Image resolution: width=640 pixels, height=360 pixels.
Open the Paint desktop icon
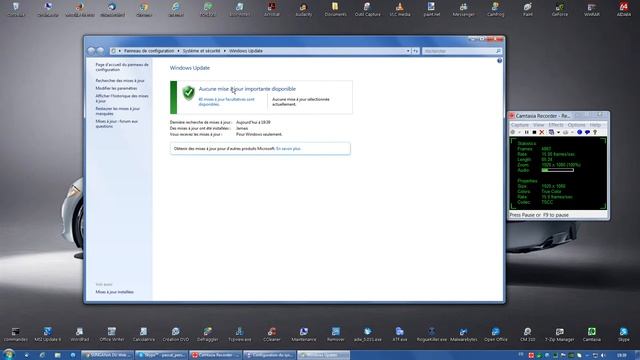[x=527, y=10]
